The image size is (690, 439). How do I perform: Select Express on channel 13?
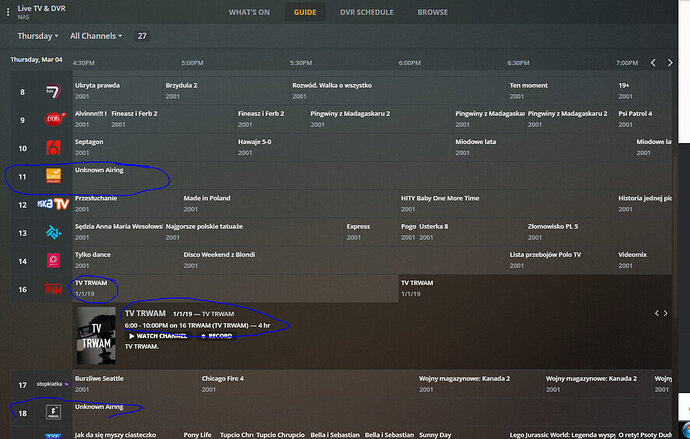(x=371, y=232)
